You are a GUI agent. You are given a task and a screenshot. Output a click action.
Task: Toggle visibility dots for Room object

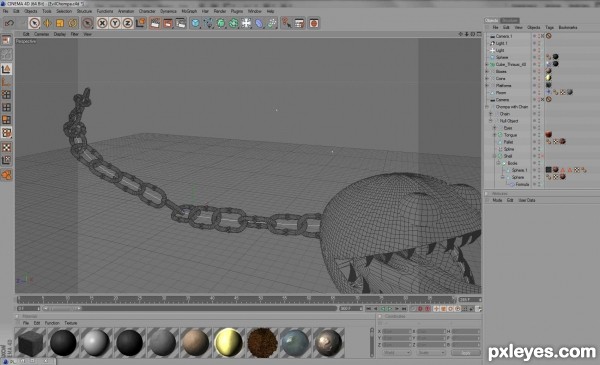pos(539,93)
